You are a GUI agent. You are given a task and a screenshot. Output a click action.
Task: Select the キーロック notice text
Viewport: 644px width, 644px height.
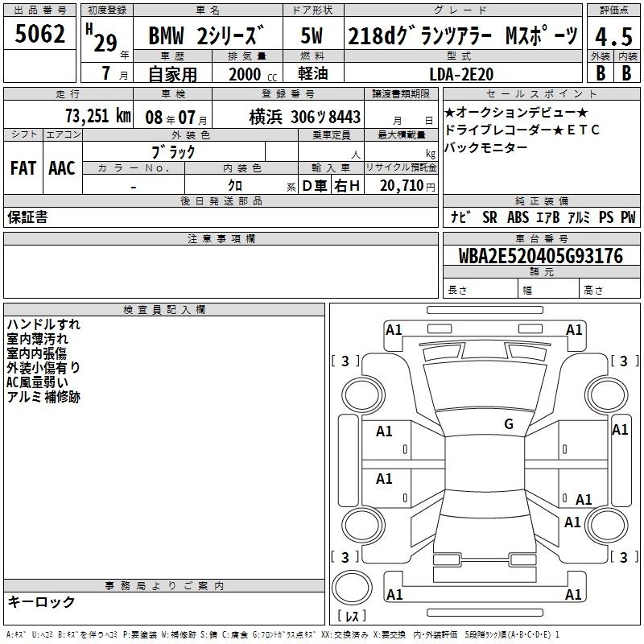(41, 602)
